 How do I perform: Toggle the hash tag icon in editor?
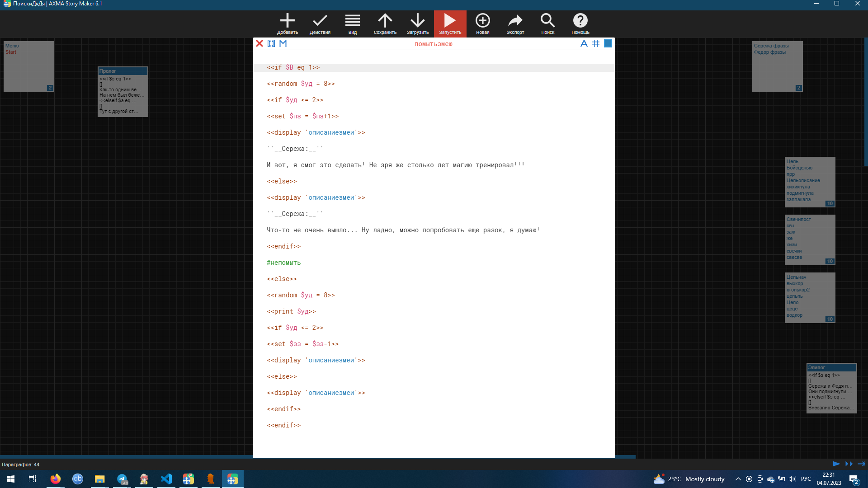596,43
